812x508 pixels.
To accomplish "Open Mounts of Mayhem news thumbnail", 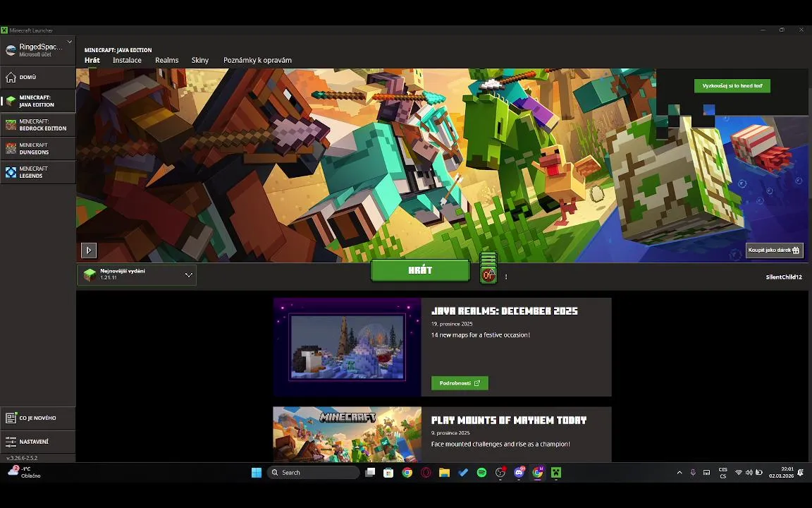I will click(x=347, y=435).
